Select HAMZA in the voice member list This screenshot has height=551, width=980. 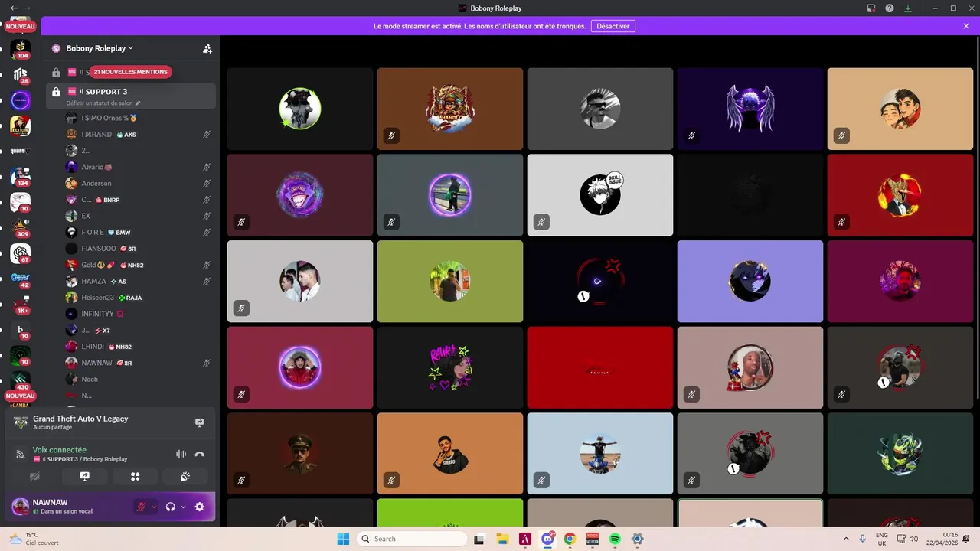click(x=139, y=282)
